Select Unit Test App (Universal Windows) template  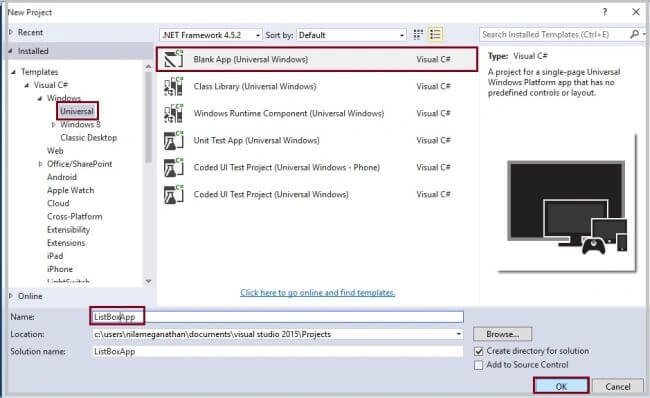[317, 140]
